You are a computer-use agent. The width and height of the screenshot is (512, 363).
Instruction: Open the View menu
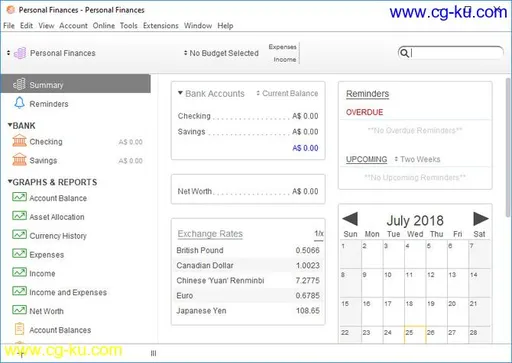click(46, 26)
